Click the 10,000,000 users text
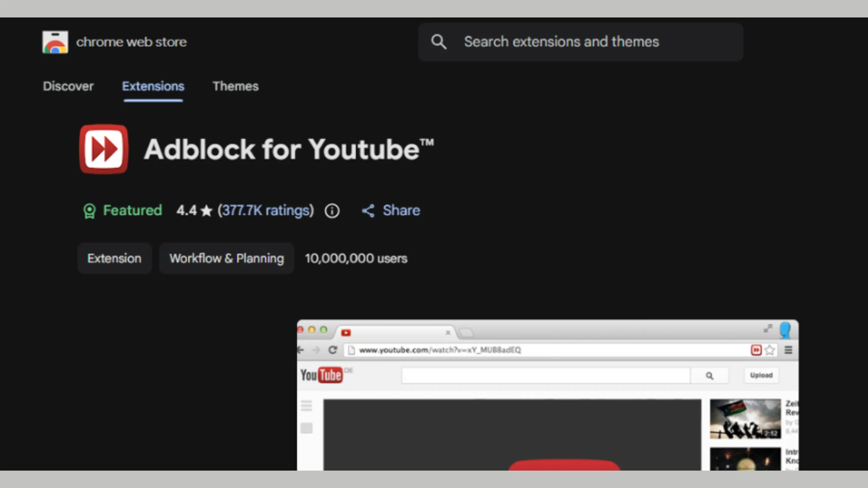This screenshot has height=488, width=868. [356, 258]
